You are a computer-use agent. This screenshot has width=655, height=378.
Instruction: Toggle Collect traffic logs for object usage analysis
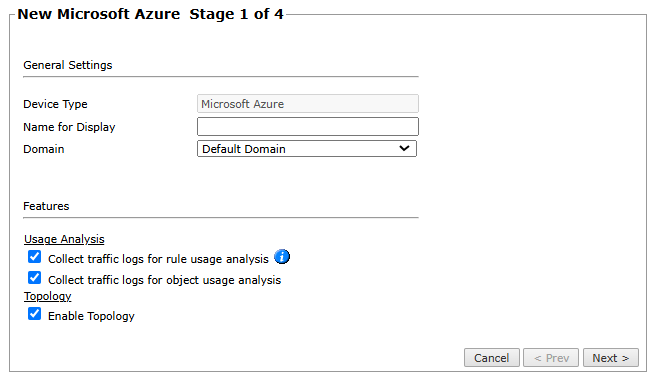[x=35, y=278]
